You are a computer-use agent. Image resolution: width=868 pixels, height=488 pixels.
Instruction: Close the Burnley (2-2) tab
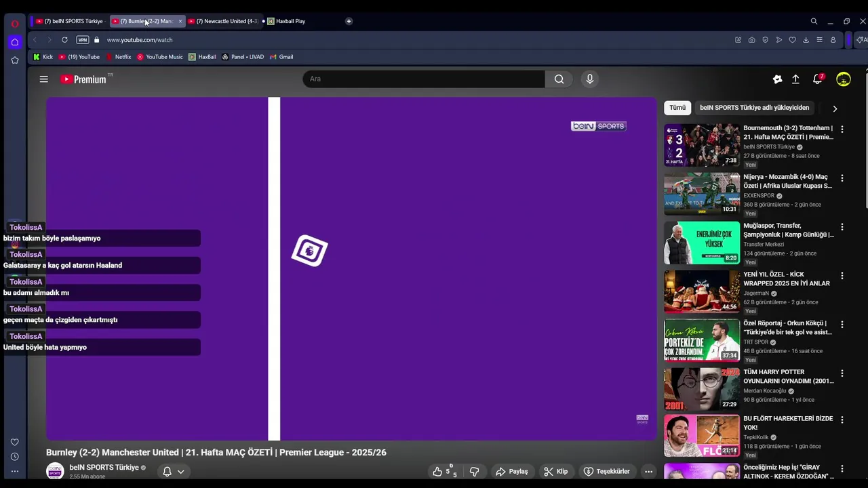pos(180,21)
